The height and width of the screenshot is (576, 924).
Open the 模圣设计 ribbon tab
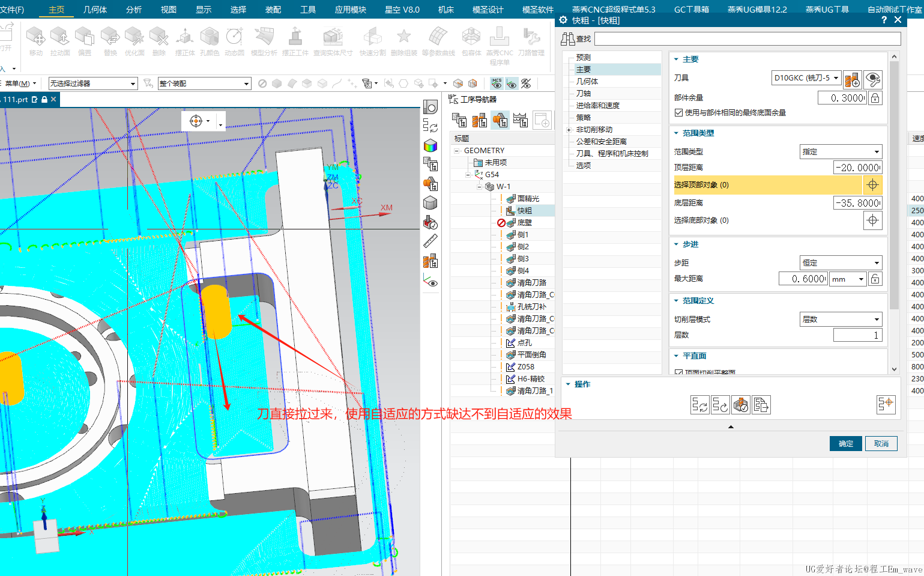coord(488,10)
